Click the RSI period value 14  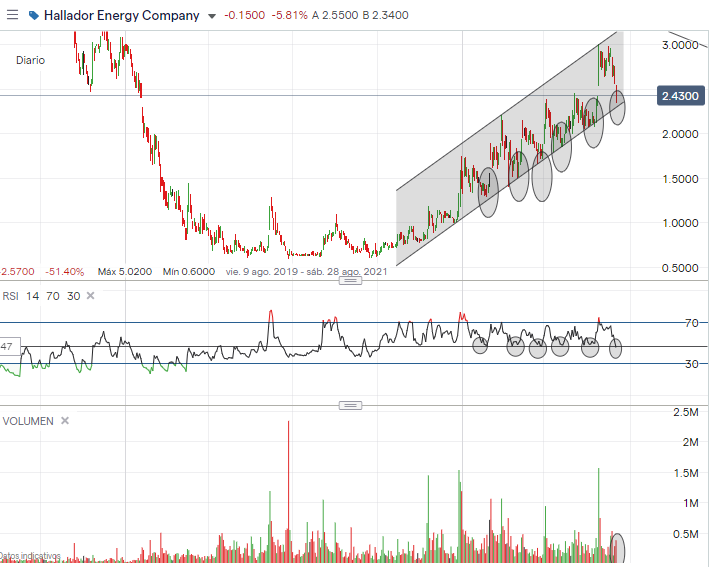tap(33, 296)
